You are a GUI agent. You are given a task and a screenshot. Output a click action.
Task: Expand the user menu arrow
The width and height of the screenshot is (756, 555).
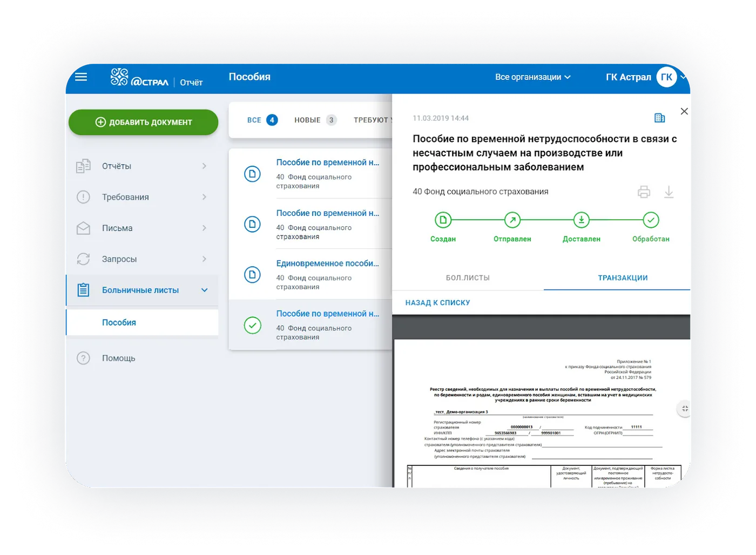pyautogui.click(x=684, y=77)
